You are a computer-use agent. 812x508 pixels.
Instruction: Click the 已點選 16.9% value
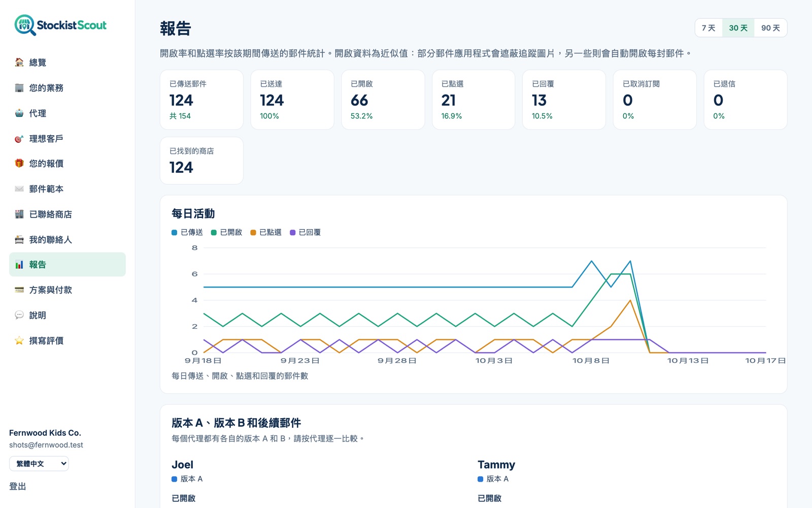click(452, 116)
